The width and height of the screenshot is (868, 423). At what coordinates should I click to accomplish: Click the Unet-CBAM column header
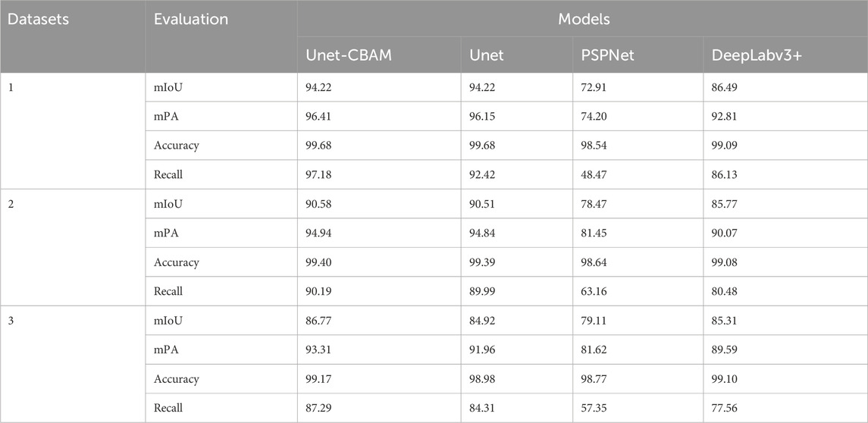pos(349,55)
